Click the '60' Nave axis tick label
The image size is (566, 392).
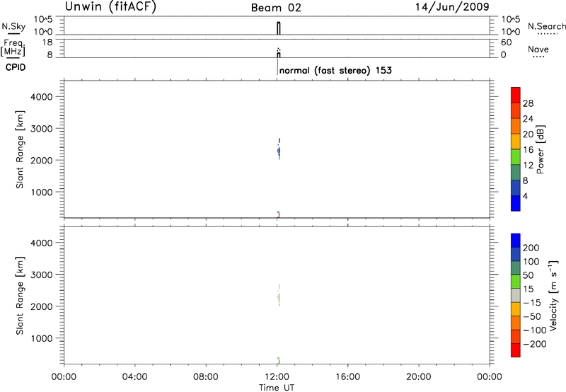coord(506,42)
